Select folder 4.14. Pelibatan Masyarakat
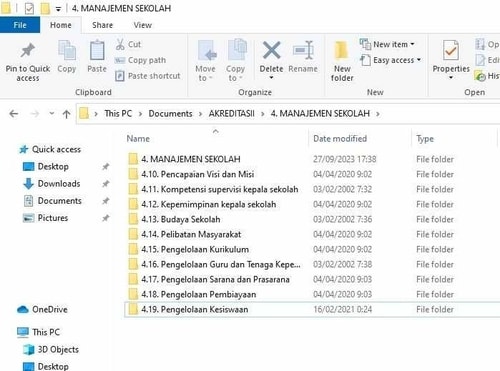 click(185, 234)
